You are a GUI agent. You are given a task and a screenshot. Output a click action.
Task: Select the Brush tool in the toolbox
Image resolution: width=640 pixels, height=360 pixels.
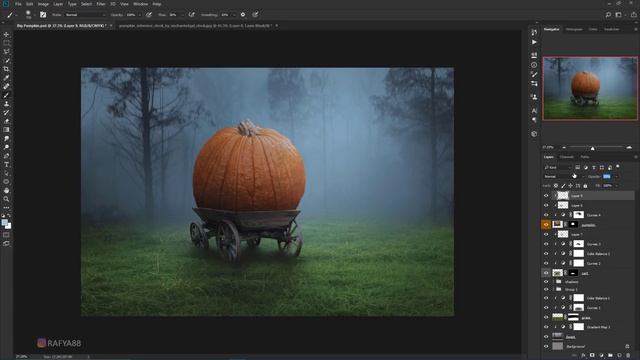point(6,95)
